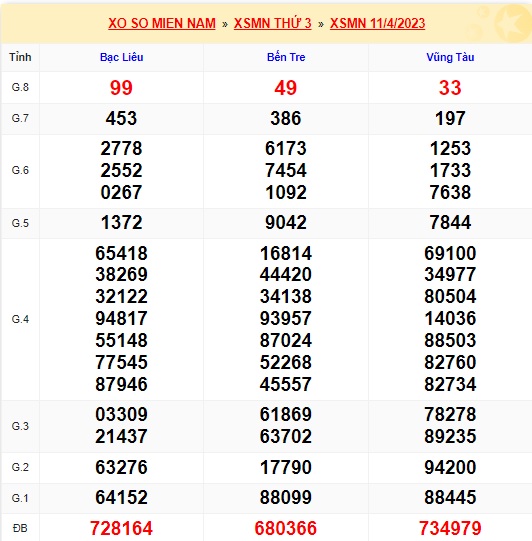Click the G.4 number 93957
532x541 pixels.
286,318
